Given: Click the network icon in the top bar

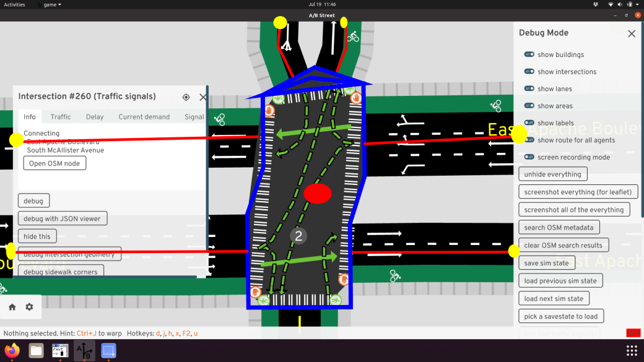Looking at the screenshot, I should tap(611, 4).
